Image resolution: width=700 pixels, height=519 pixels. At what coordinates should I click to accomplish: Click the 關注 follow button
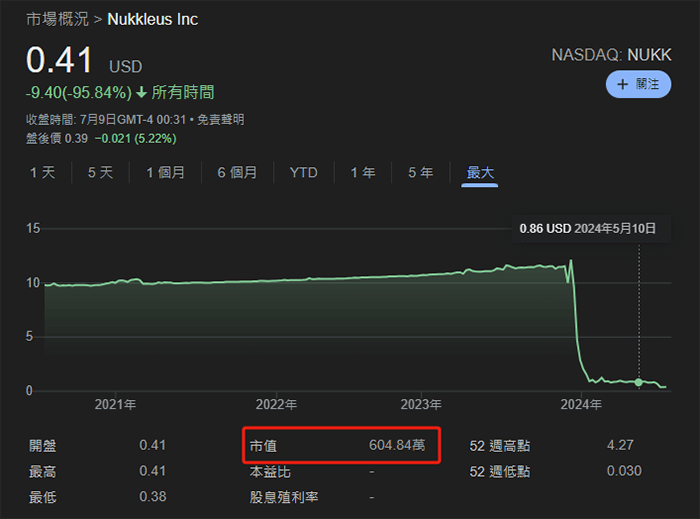click(x=638, y=84)
